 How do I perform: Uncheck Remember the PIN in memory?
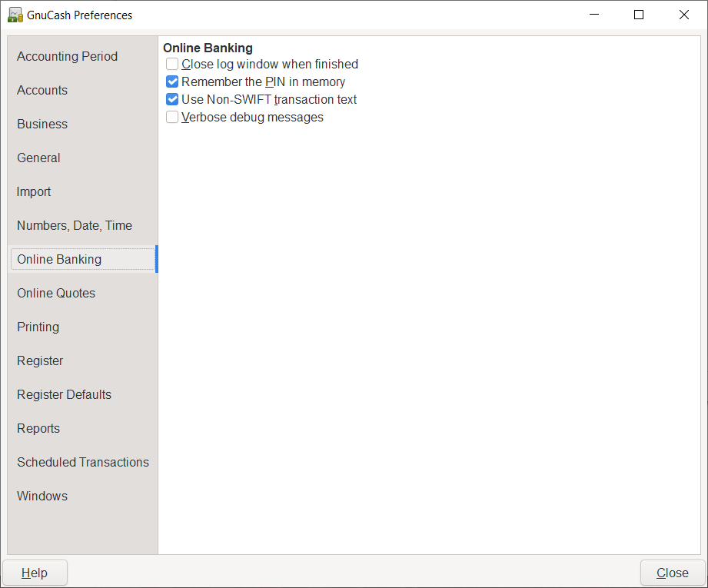coord(173,82)
